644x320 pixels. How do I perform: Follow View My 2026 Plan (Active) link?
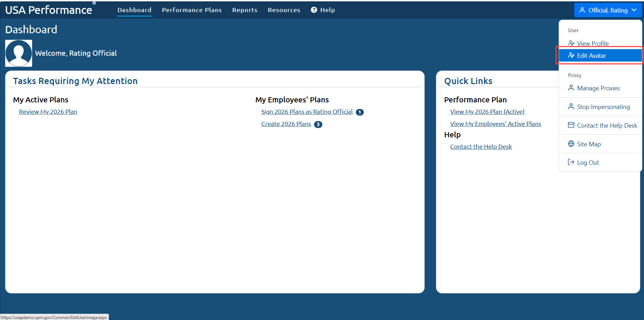coord(487,112)
